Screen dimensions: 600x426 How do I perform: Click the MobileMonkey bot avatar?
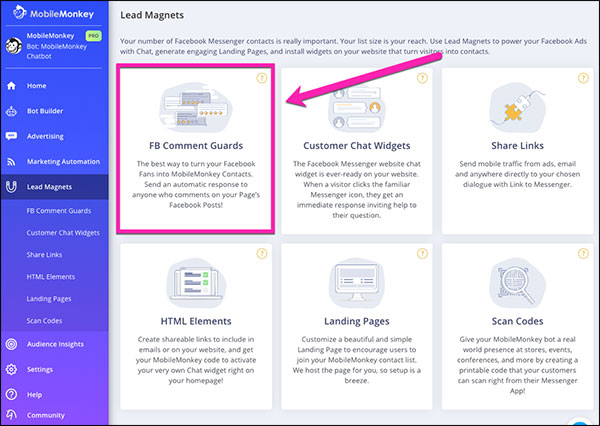pos(12,46)
